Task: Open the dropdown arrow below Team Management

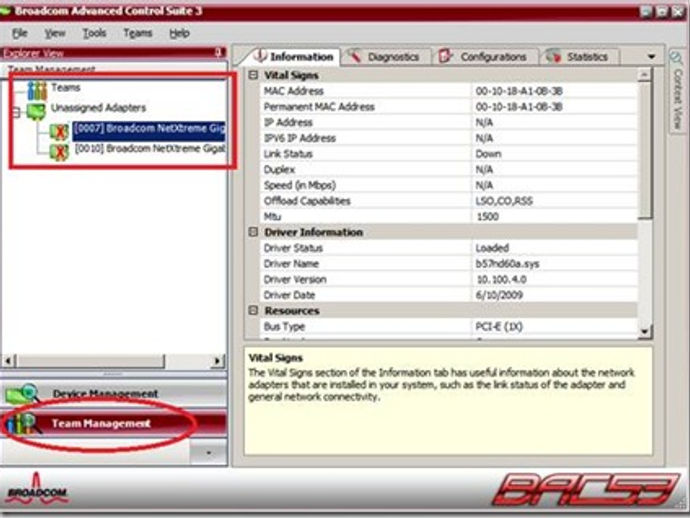Action: [208, 452]
